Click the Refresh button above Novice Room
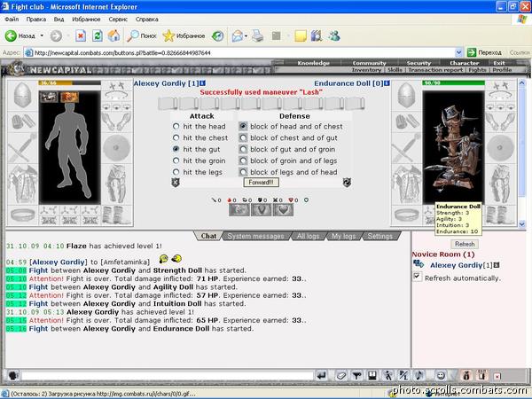Image resolution: width=532 pixels, height=399 pixels. coord(465,244)
